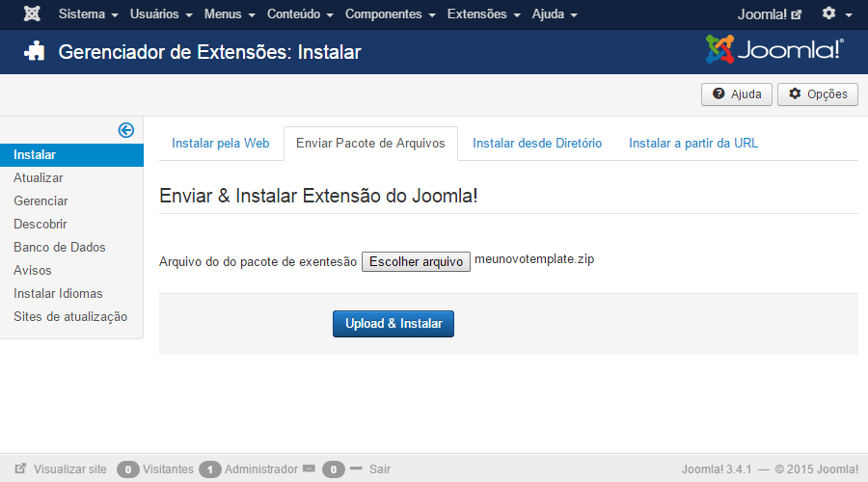Click the Enviar & Instalar Extensão heading

pos(318,196)
